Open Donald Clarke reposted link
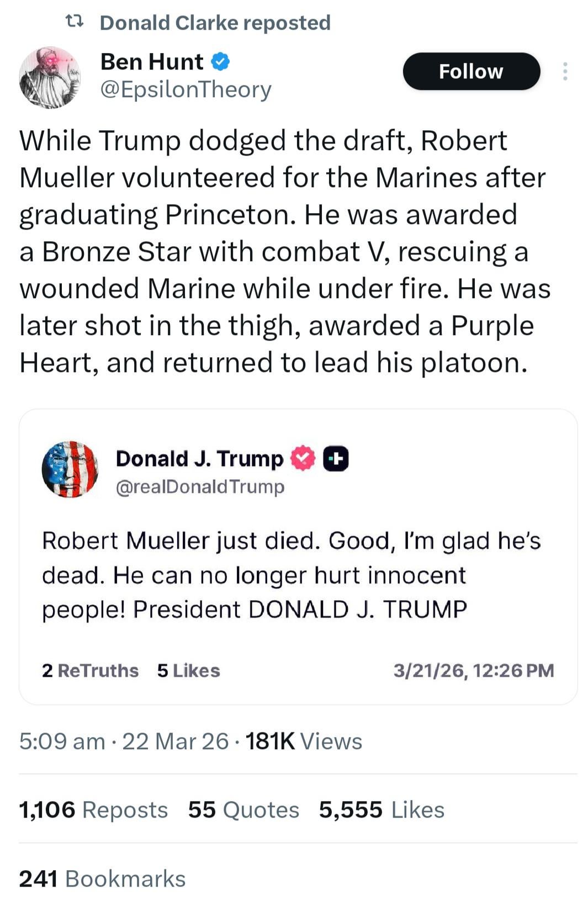Screen dimensions: 588x906 pyautogui.click(x=215, y=23)
